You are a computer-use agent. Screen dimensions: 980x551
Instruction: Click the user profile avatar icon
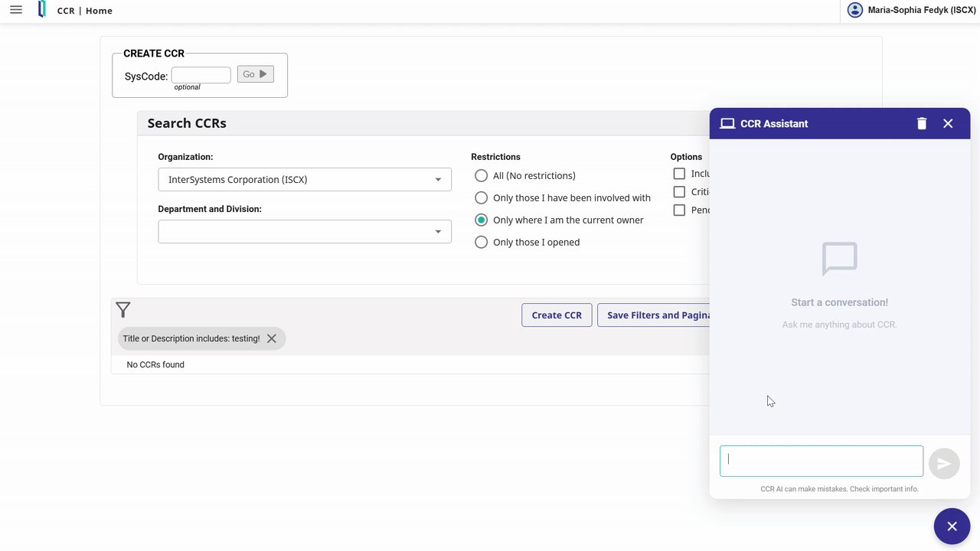(x=854, y=10)
